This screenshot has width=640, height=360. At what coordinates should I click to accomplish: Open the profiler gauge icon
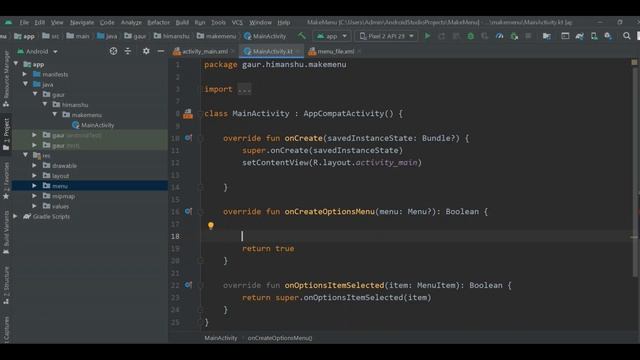click(499, 36)
